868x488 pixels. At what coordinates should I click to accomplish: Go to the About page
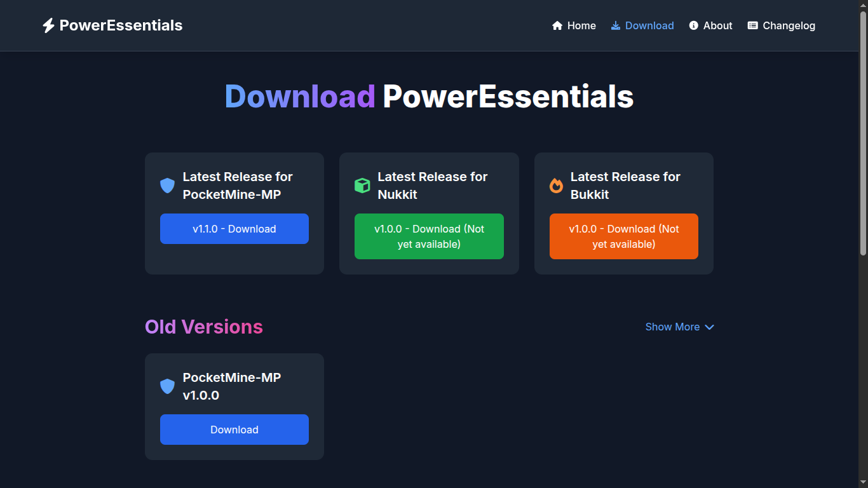[x=711, y=25]
